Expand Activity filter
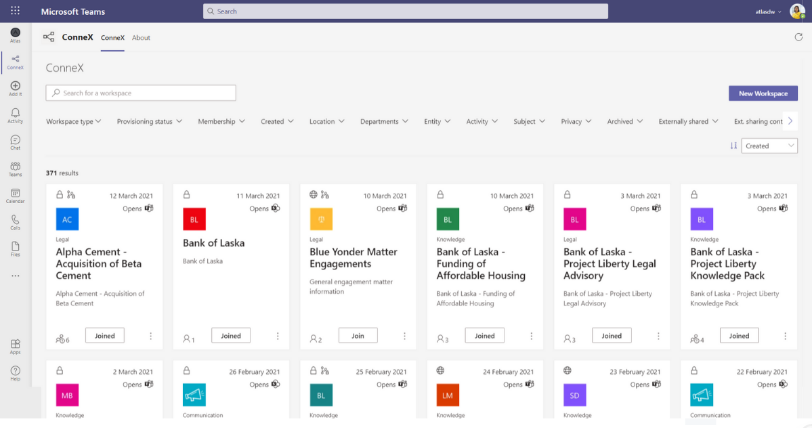 tap(482, 121)
